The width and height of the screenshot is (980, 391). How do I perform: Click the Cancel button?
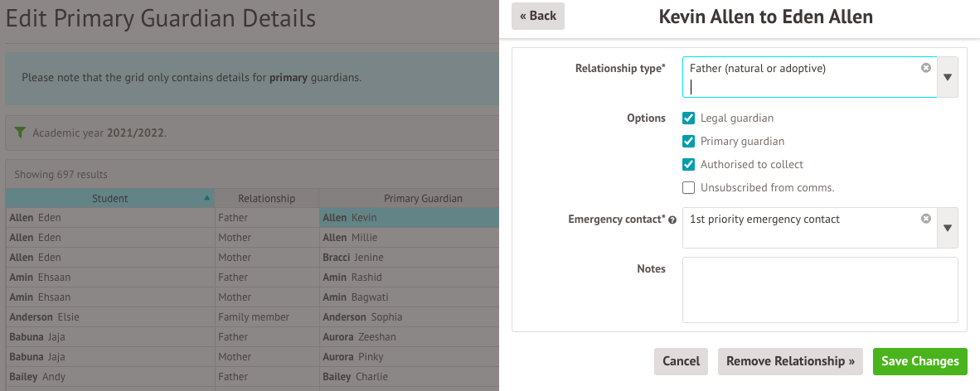point(682,362)
